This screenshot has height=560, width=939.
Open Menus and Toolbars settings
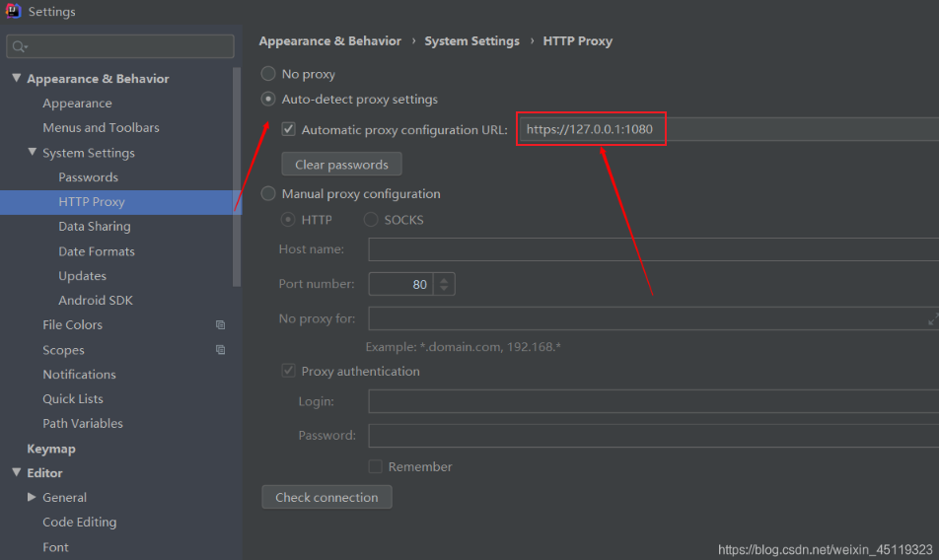click(x=101, y=128)
